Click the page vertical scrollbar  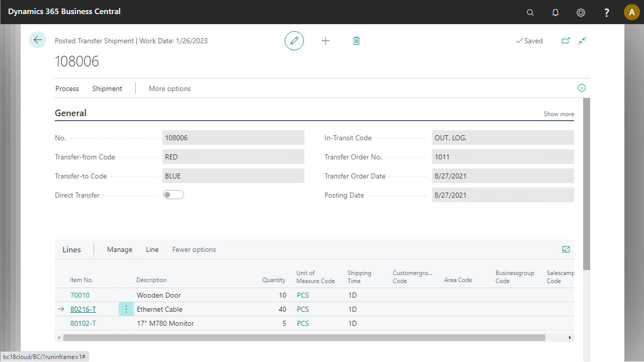(586, 184)
